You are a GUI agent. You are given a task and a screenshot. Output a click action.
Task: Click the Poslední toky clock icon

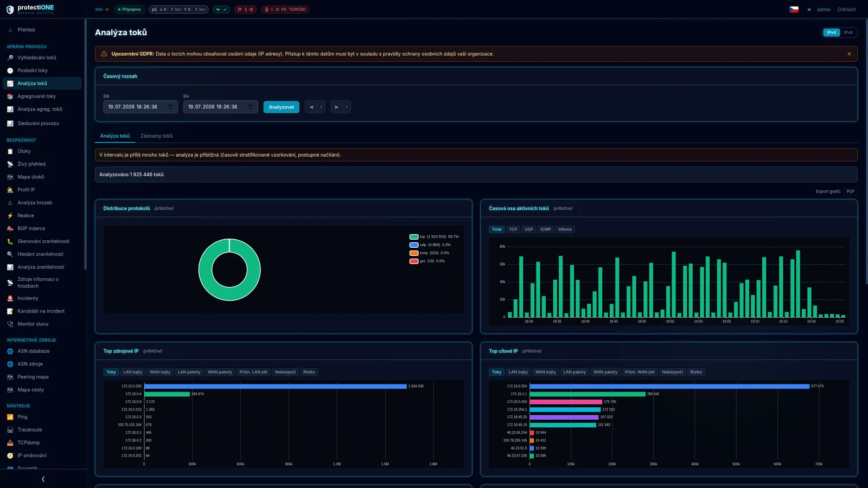[x=10, y=70]
